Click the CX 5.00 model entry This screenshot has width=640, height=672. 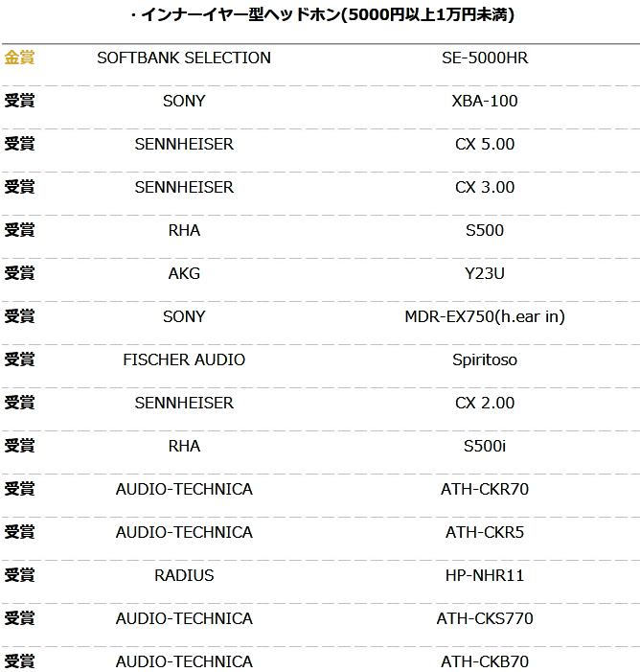tap(485, 144)
